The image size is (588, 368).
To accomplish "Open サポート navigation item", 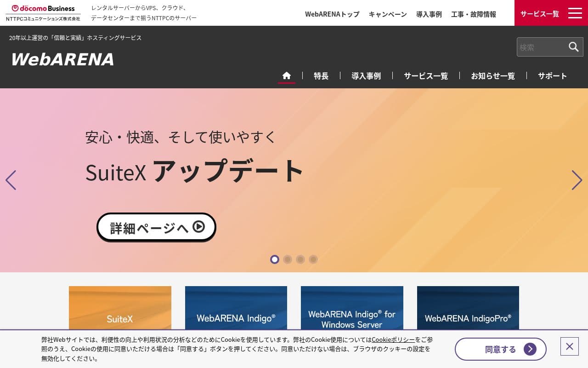I will 553,76.
